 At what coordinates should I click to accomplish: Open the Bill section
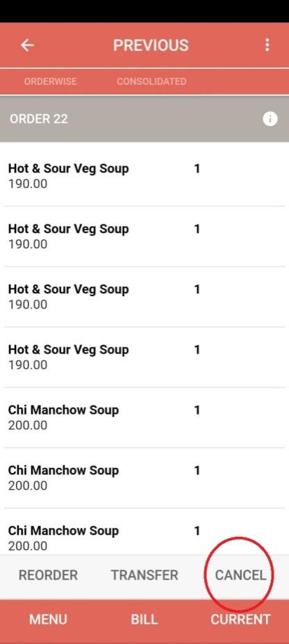(144, 620)
